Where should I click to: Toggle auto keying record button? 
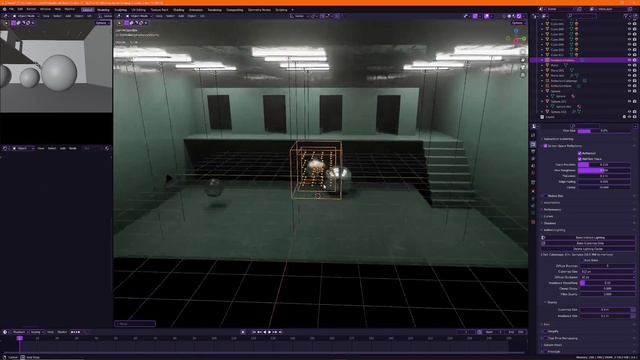point(243,332)
